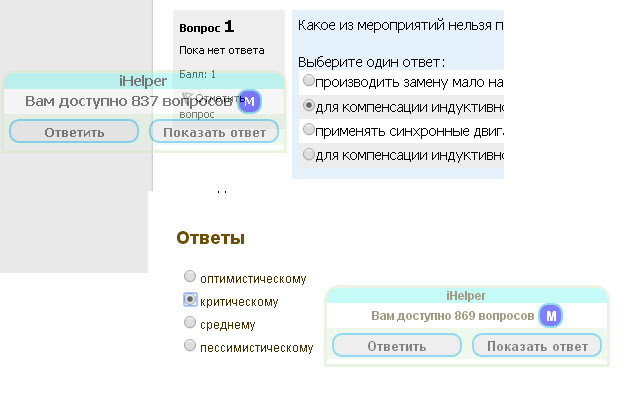Select the radio option "пессимистическому"
Viewport: 640px width, 400px height.
tap(190, 345)
